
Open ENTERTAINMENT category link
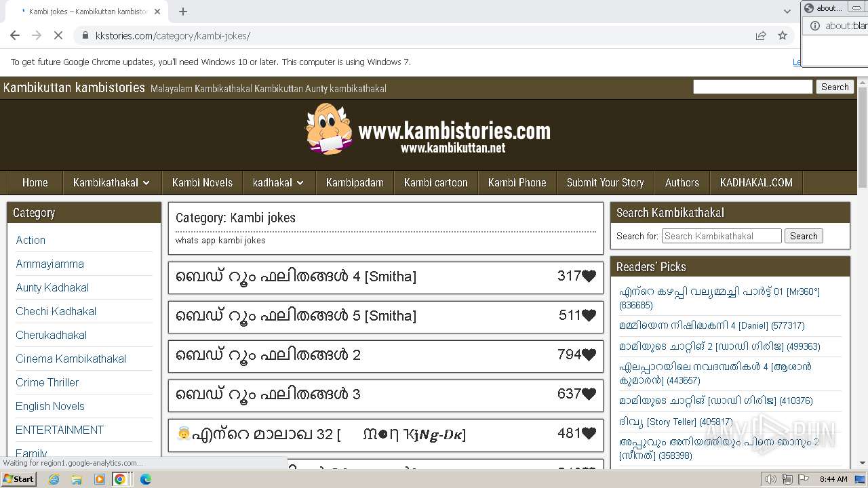tap(60, 430)
